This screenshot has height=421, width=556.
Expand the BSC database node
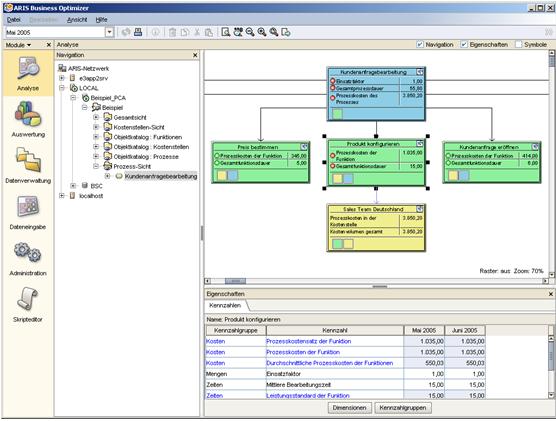(73, 186)
